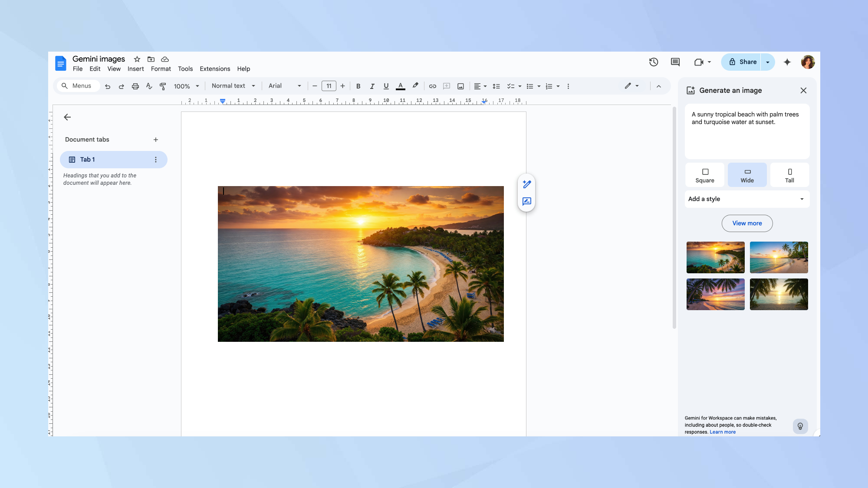Click the Learn more link
The height and width of the screenshot is (488, 868).
point(723,432)
